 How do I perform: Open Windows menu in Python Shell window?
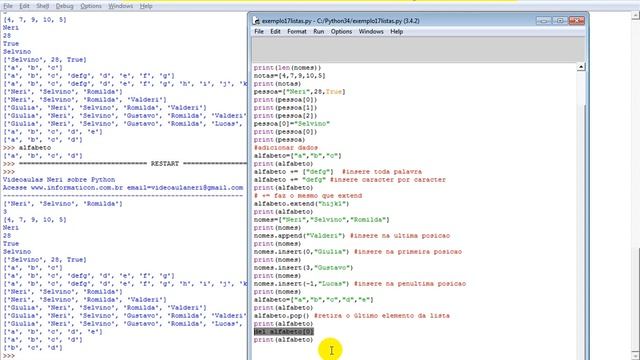(x=120, y=6)
